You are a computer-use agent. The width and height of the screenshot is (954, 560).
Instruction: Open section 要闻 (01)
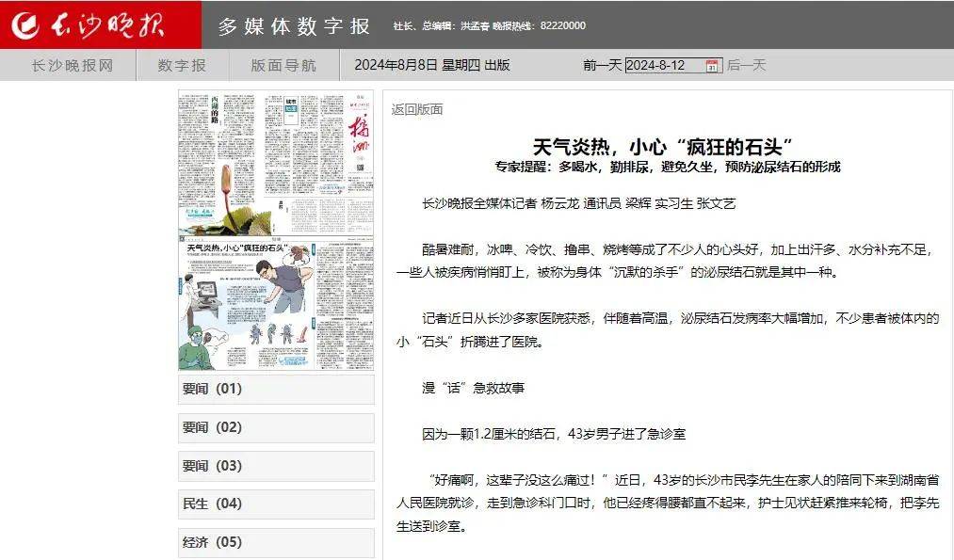tap(275, 389)
